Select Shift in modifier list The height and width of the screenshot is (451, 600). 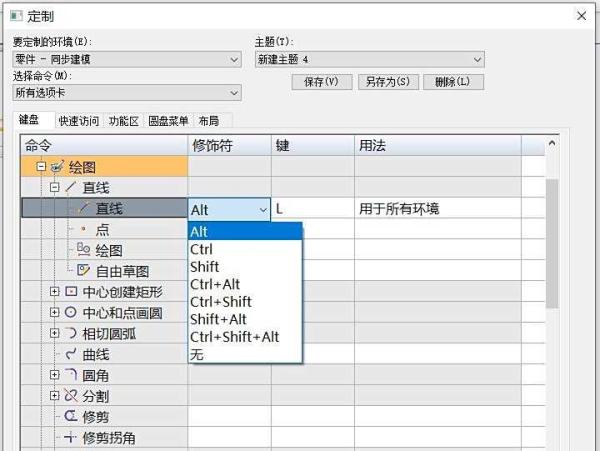[x=245, y=267]
